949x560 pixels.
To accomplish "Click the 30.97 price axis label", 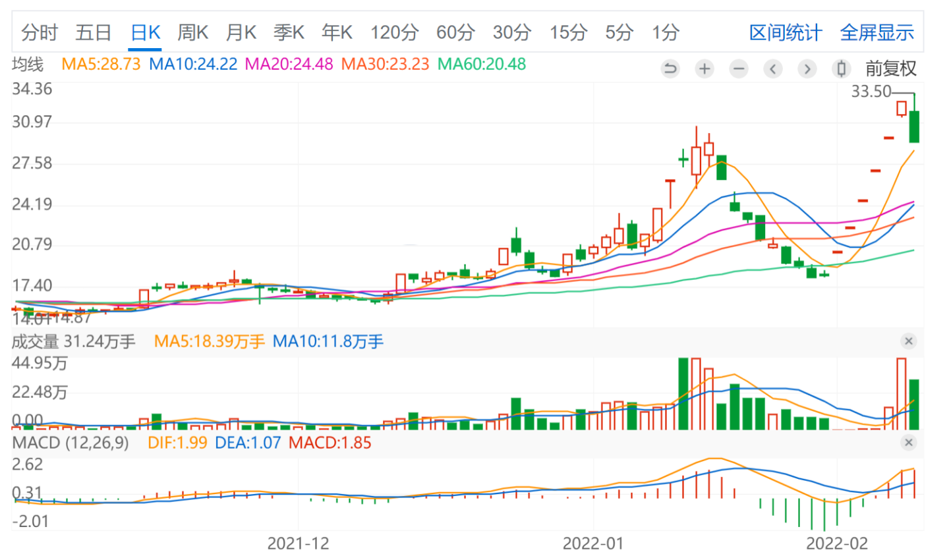I will coord(32,122).
